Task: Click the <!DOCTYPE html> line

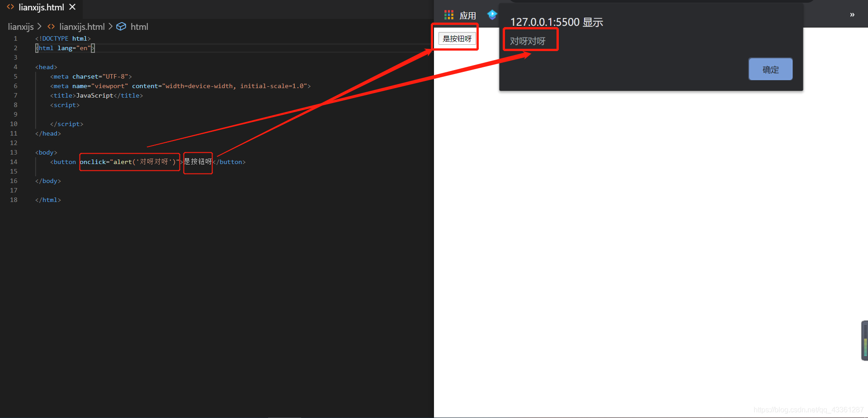Action: (63, 38)
